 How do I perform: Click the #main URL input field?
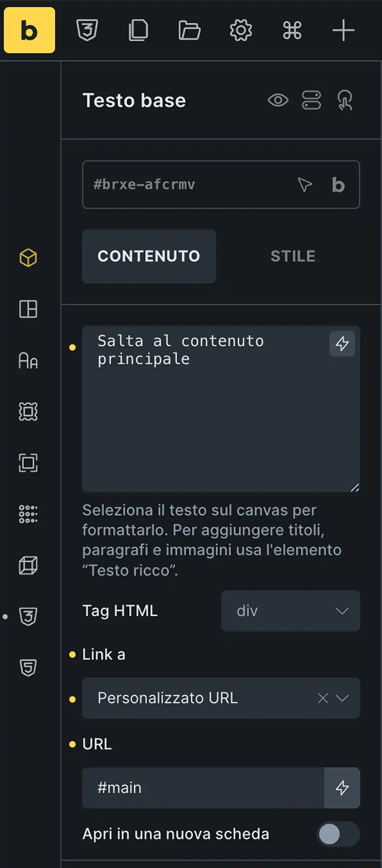tap(202, 788)
